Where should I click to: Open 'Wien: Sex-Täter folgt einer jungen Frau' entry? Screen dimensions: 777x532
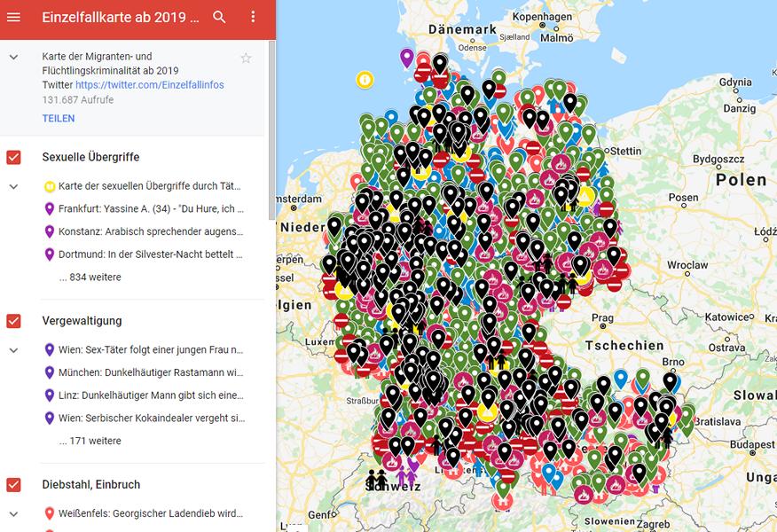151,349
